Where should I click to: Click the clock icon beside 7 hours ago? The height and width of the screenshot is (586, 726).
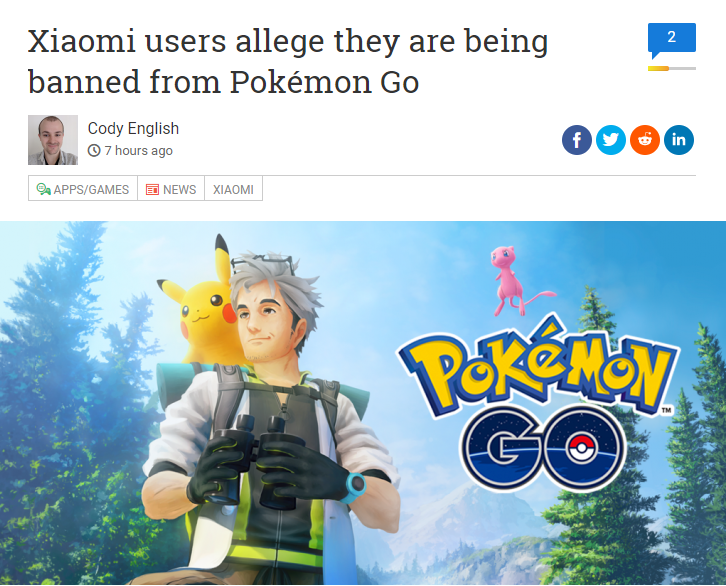click(94, 150)
